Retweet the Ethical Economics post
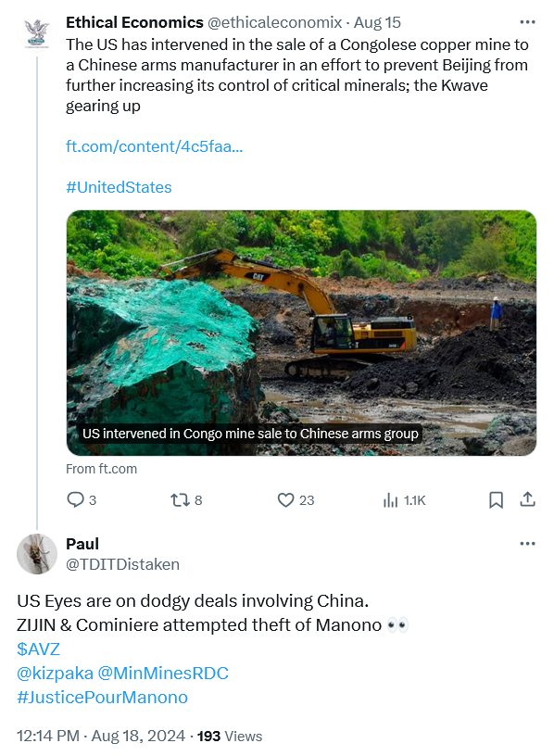This screenshot has width=554, height=756. 180,500
